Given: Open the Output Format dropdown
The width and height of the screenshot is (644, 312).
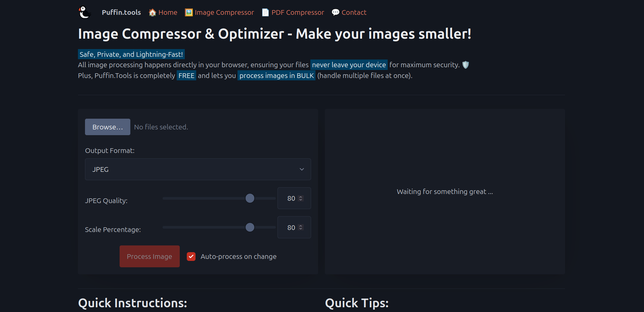Looking at the screenshot, I should tap(198, 169).
